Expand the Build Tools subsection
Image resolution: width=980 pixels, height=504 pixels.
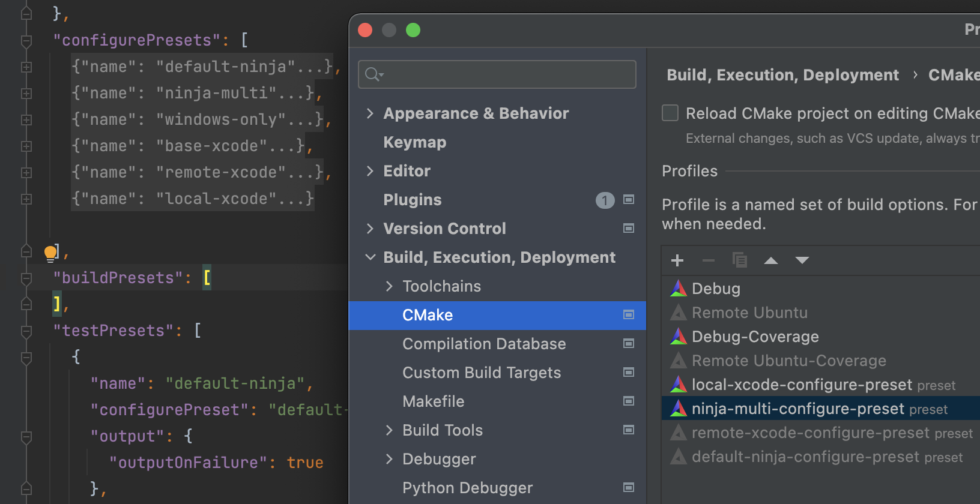tap(389, 430)
